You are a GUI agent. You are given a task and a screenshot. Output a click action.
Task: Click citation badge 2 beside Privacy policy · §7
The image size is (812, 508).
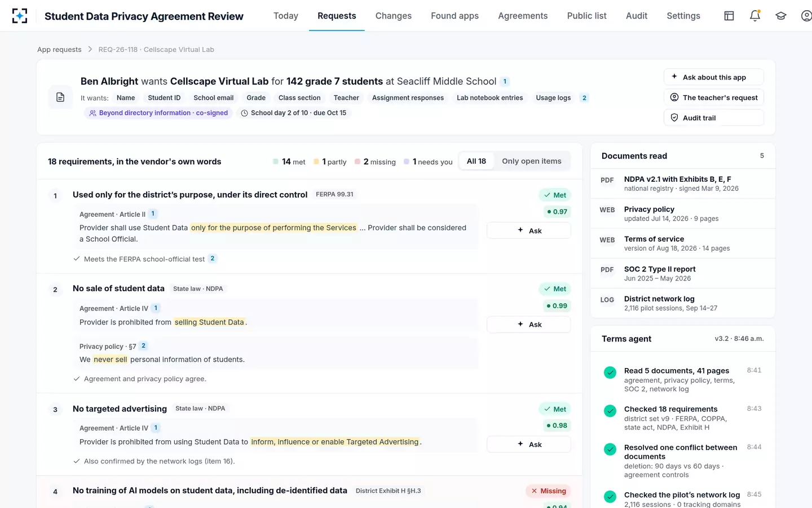pyautogui.click(x=143, y=346)
